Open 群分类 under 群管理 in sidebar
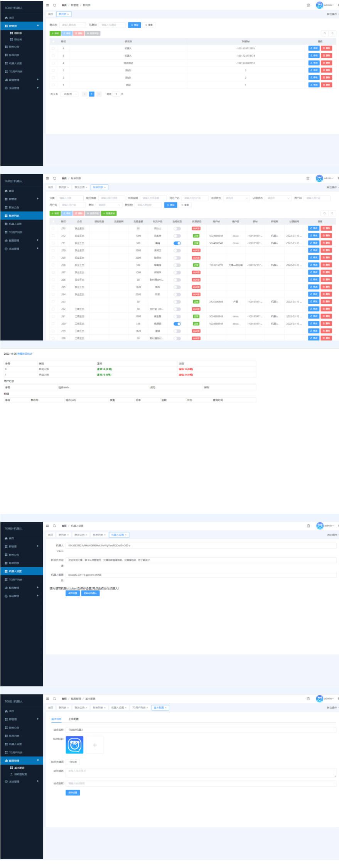 pos(18,39)
